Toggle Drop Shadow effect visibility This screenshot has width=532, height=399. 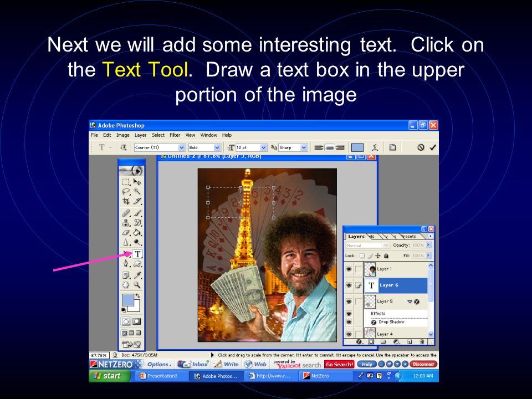349,322
